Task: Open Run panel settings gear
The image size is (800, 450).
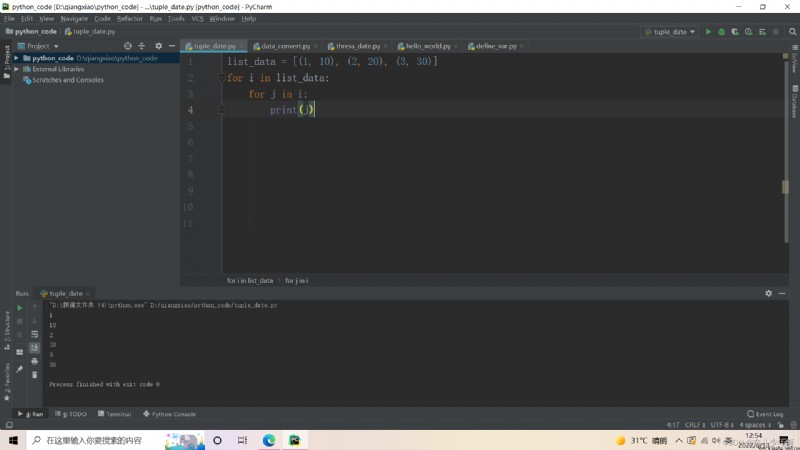Action: (x=768, y=293)
